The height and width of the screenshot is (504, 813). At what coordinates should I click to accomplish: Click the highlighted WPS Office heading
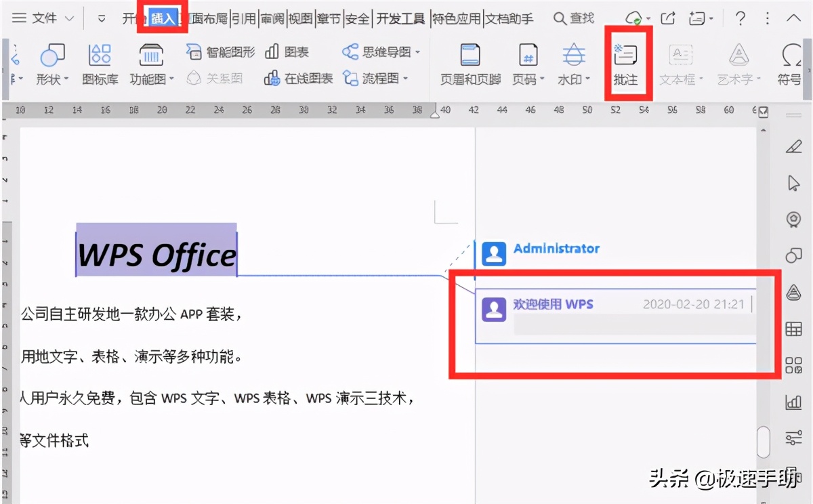click(157, 255)
